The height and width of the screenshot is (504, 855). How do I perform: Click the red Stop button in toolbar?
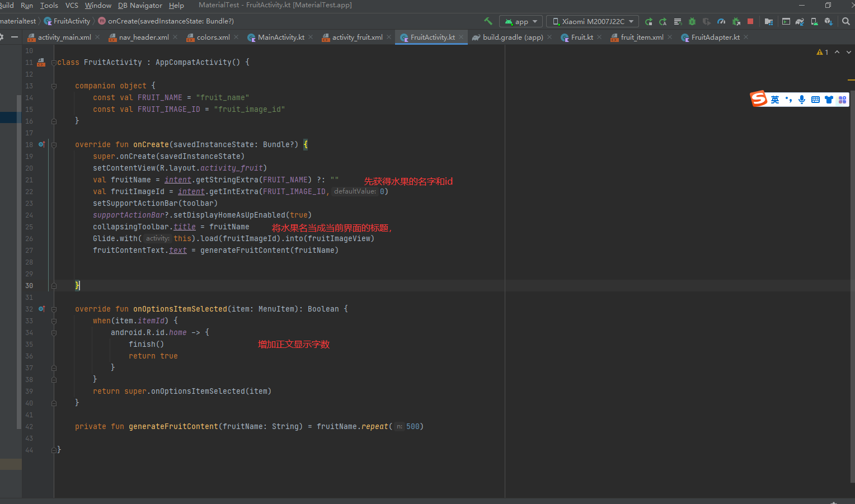coord(750,21)
